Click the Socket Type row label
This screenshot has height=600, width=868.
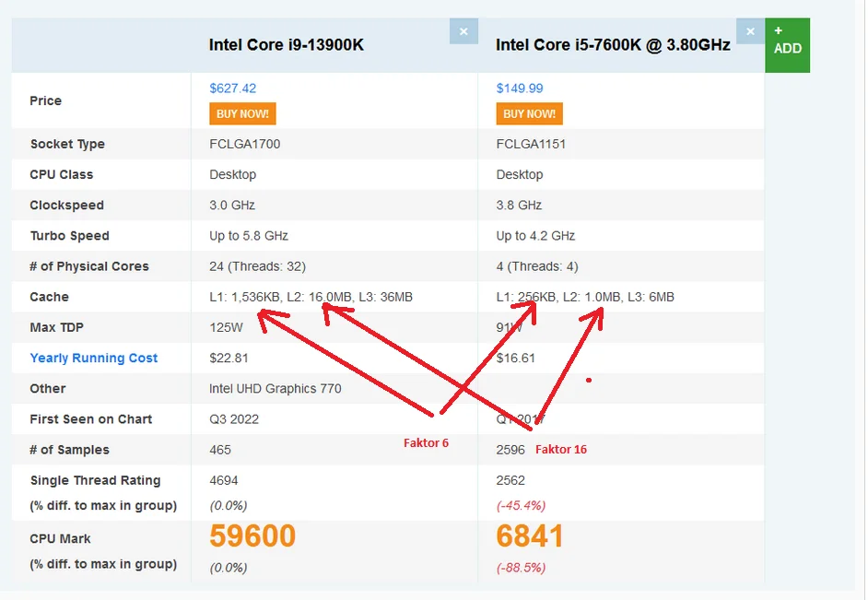[67, 144]
